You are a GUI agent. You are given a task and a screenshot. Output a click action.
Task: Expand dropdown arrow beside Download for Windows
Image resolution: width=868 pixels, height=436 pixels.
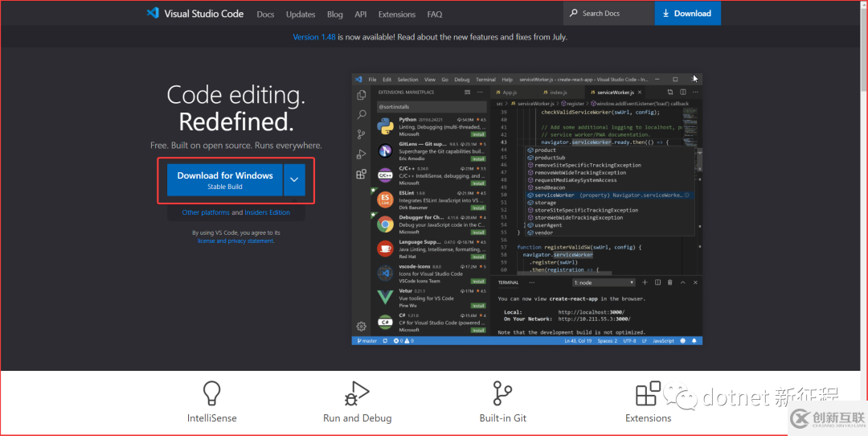[294, 179]
